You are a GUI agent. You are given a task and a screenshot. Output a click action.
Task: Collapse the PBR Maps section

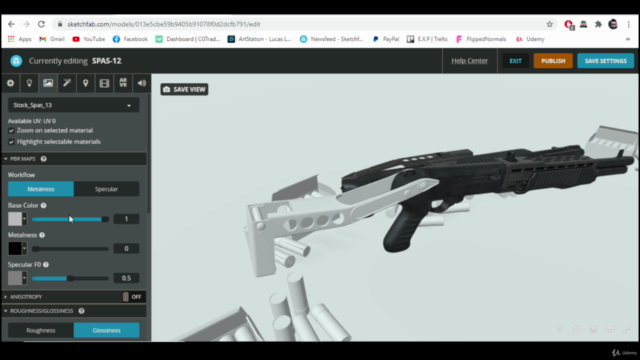click(6, 159)
